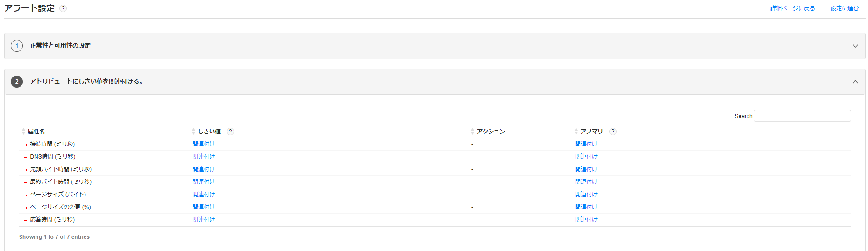Screen dimensions: 868x251
Task: Associate anomaly for 応答時間 row
Action: (x=586, y=220)
